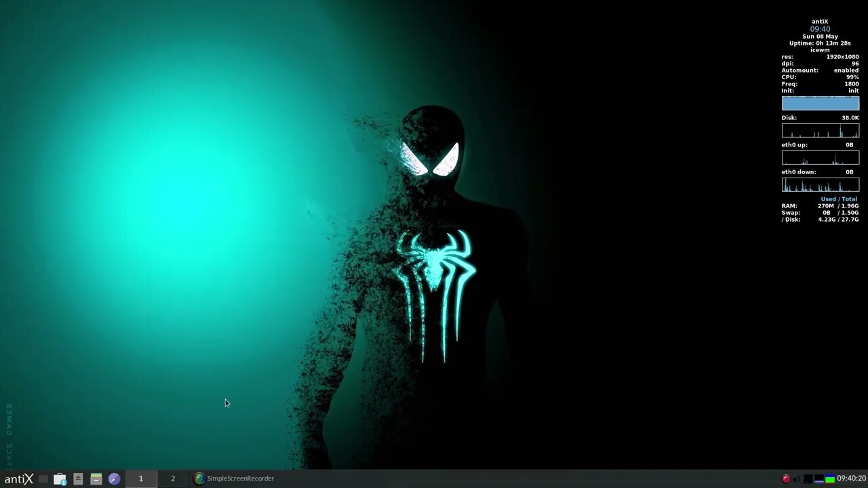This screenshot has width=868, height=488.
Task: Click the 'res: 1920x1080' conky line
Action: 820,57
